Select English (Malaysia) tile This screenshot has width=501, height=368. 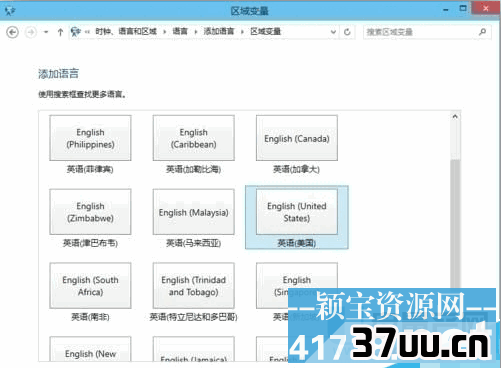[x=194, y=212]
